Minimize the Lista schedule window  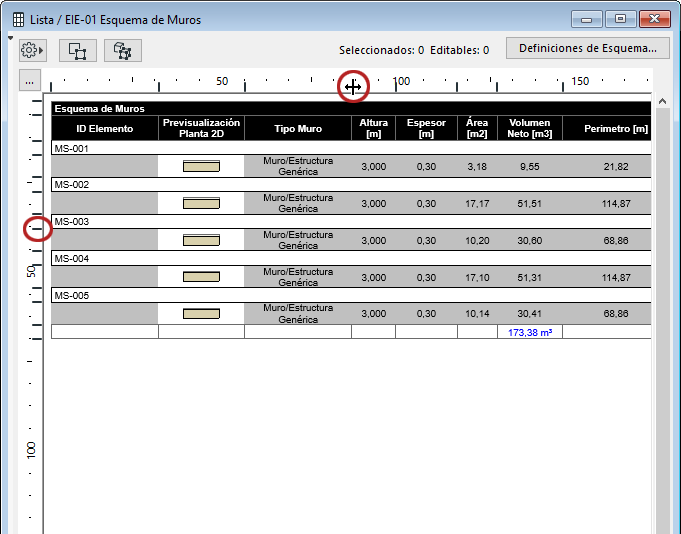(x=587, y=19)
